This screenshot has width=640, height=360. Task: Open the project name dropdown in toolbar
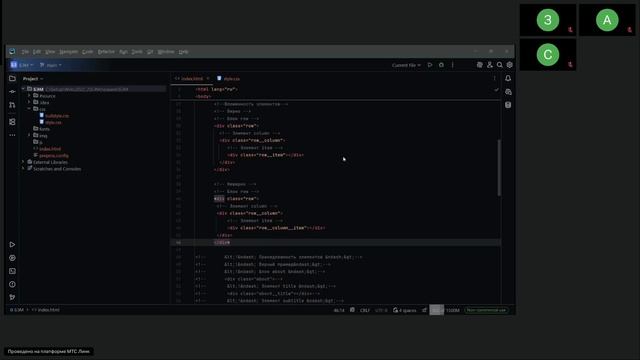coord(23,65)
